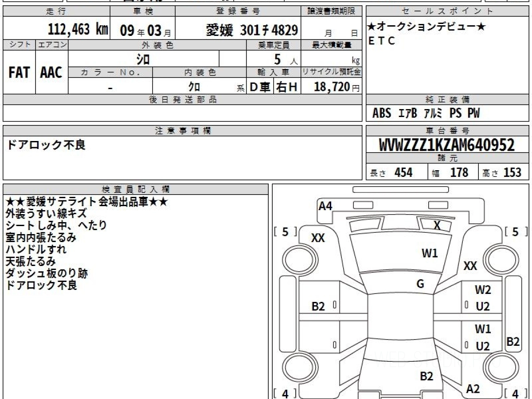Viewport: 532px width, 399px height.
Task: Click エアB in genuine equipment row
Action: coord(408,113)
